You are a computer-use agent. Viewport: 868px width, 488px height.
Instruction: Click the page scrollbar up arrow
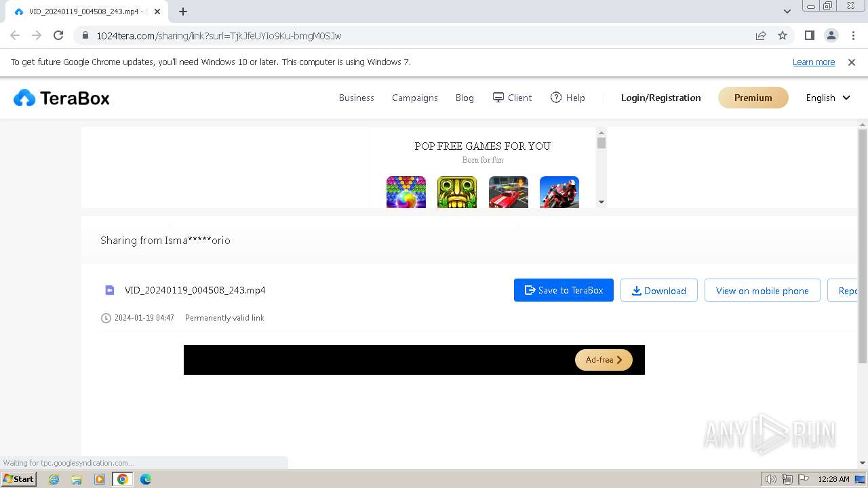click(863, 125)
